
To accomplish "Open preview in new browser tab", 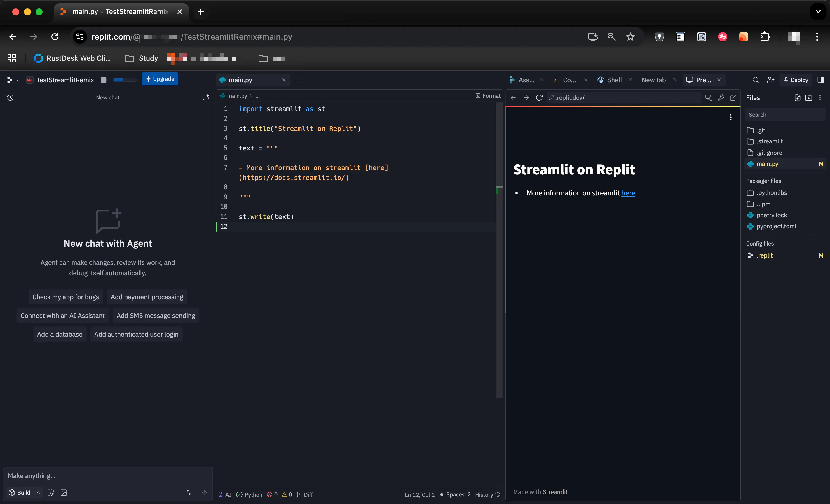I will point(733,98).
